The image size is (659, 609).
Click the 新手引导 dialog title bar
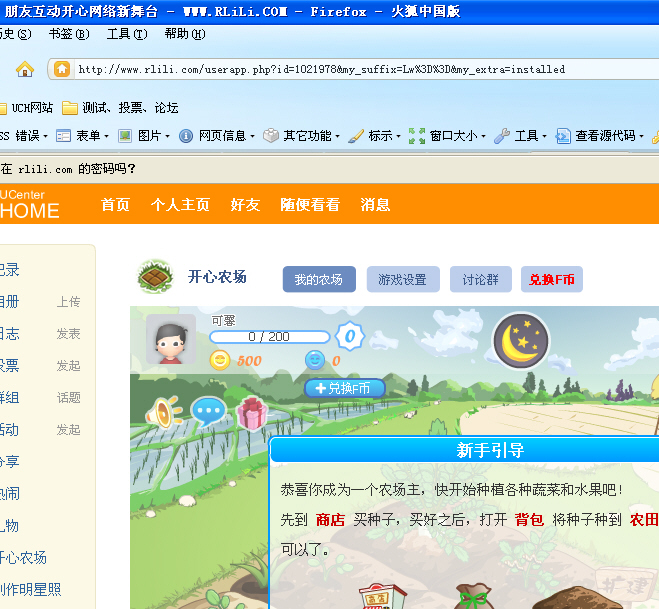(x=464, y=450)
